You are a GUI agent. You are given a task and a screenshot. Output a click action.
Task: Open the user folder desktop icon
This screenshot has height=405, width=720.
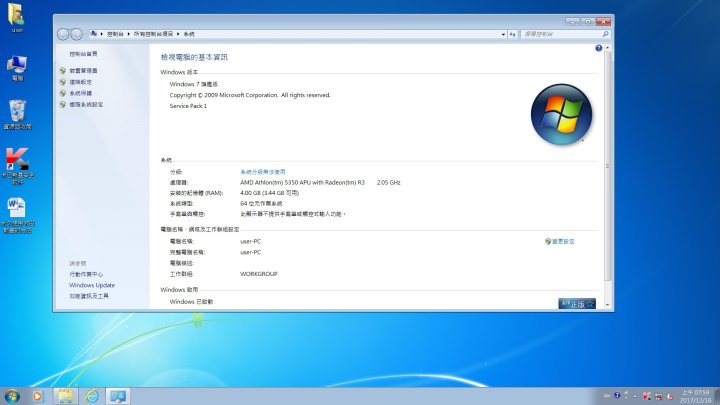pos(17,17)
